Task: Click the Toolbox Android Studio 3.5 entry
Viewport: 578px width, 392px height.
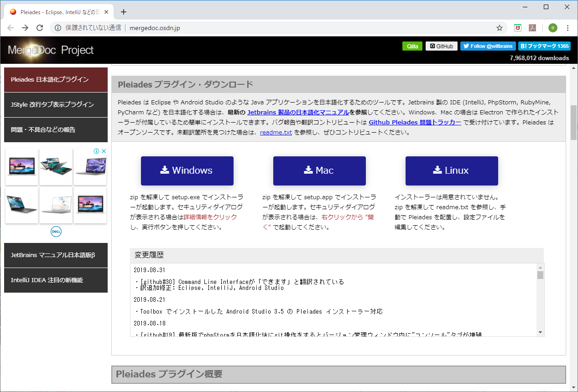Action: [x=258, y=312]
